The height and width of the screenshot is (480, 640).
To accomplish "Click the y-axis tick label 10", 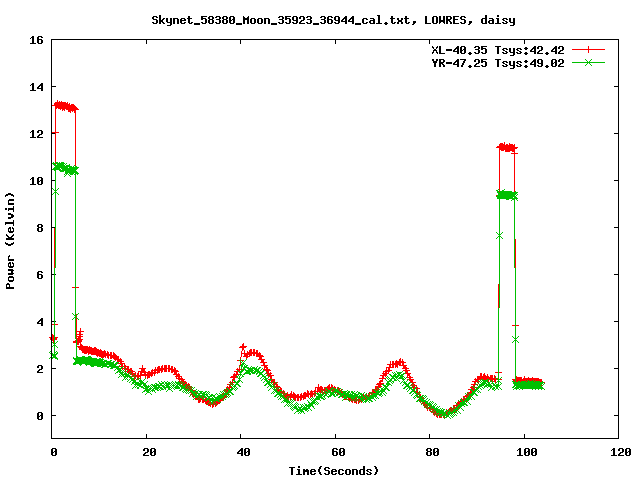I will coord(35,181).
